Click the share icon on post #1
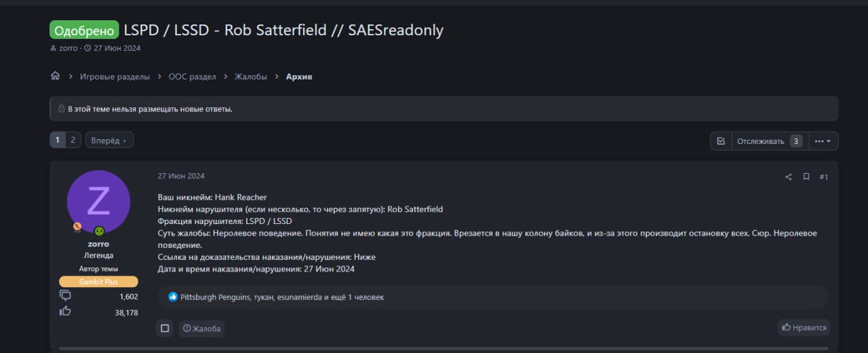The width and height of the screenshot is (868, 353). point(788,177)
